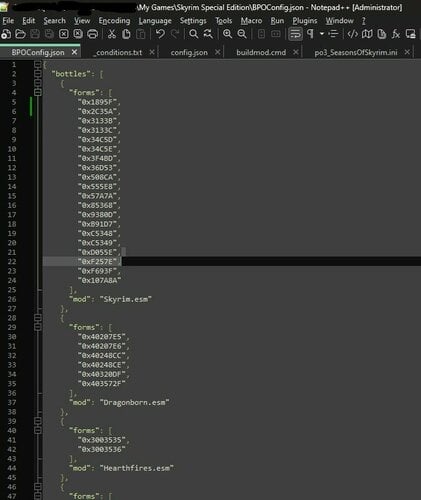
Task: Click the user-defined language code icon
Action: click(353, 34)
